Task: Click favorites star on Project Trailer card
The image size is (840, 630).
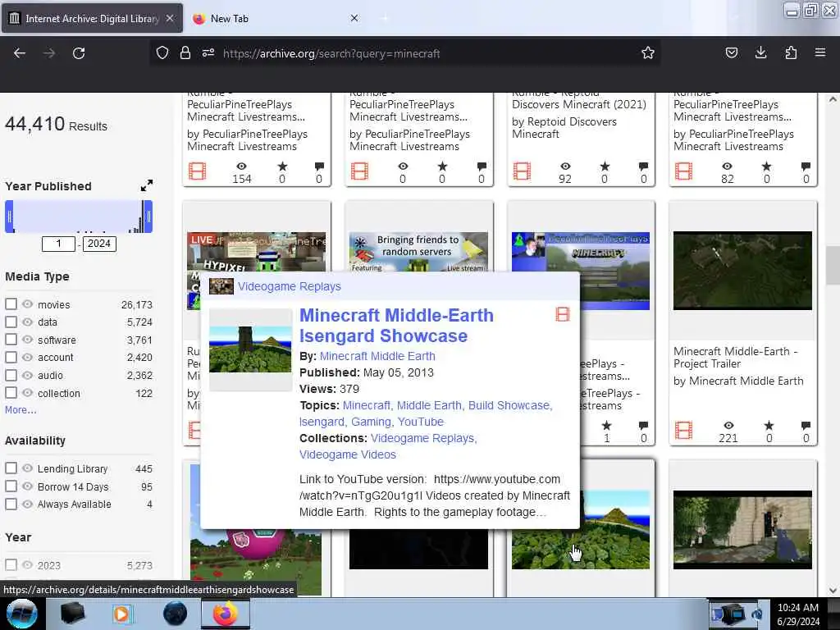Action: click(769, 426)
